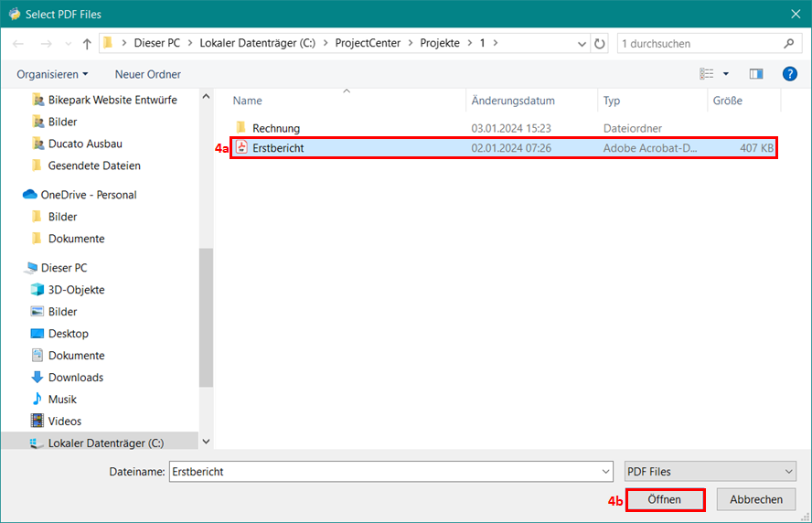Select the Erstbericht PDF file
This screenshot has height=523, width=812.
click(x=278, y=148)
